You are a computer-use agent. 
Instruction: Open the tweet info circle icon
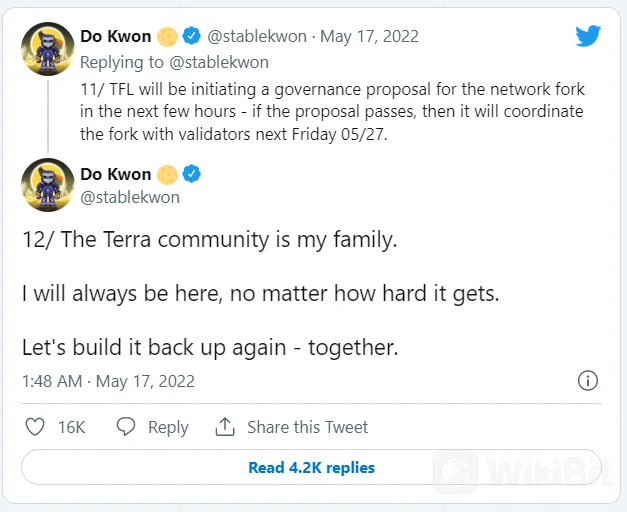(x=588, y=381)
